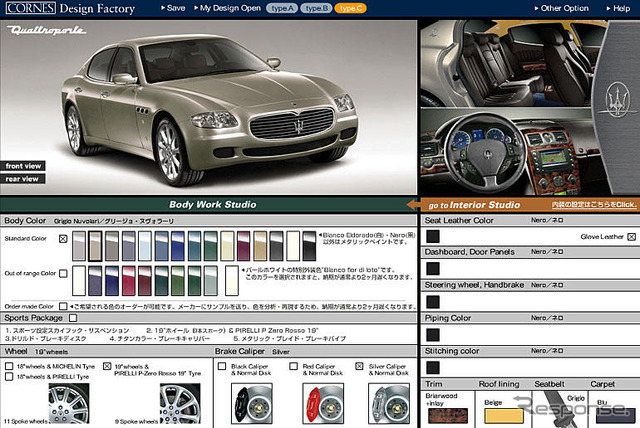Pick the black Nero standard color swatch
The width and height of the screenshot is (640, 428).
coord(309,246)
